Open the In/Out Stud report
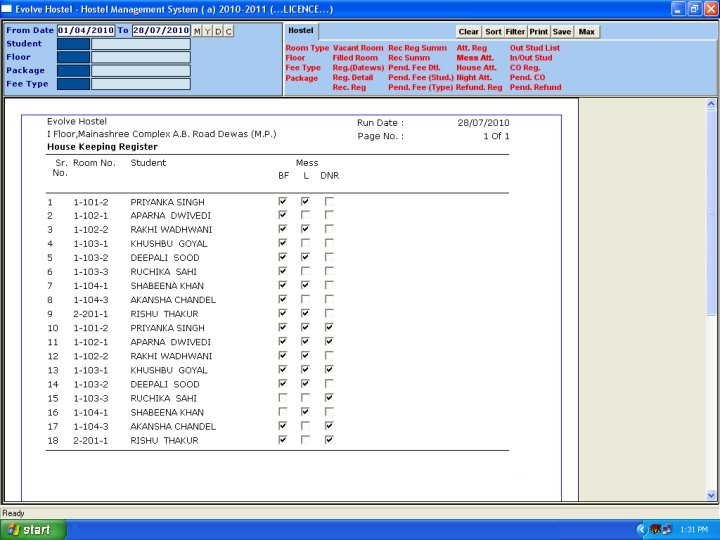The width and height of the screenshot is (720, 540). (x=531, y=58)
